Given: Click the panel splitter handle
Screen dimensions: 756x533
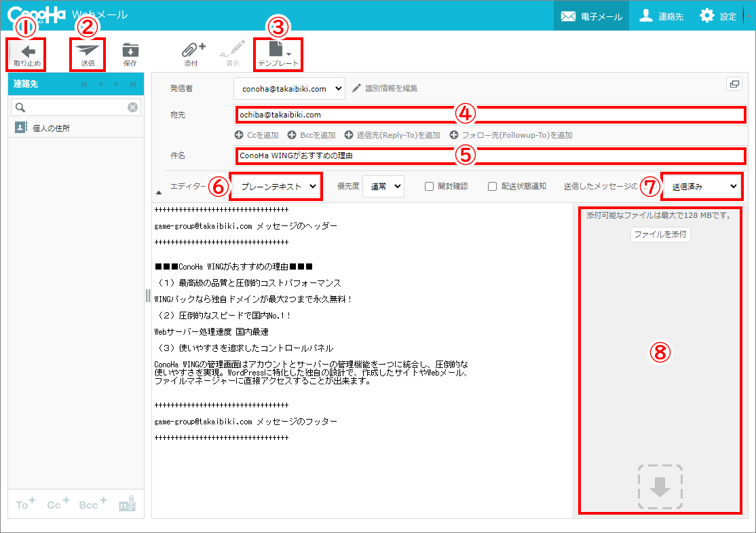Looking at the screenshot, I should pos(148,295).
